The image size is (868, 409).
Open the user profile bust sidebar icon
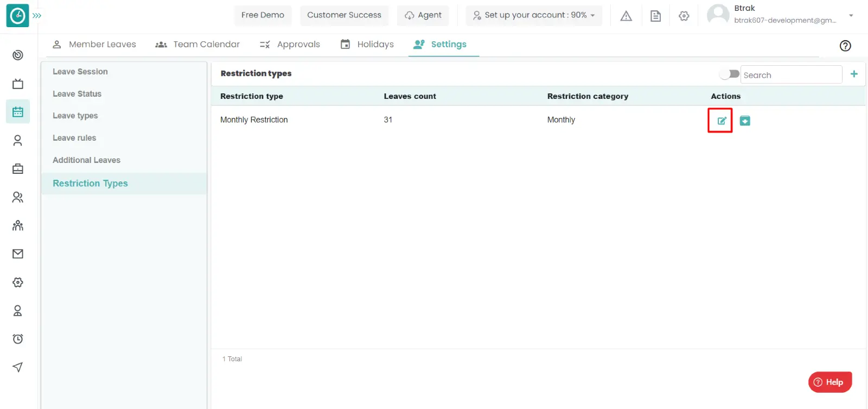[18, 311]
